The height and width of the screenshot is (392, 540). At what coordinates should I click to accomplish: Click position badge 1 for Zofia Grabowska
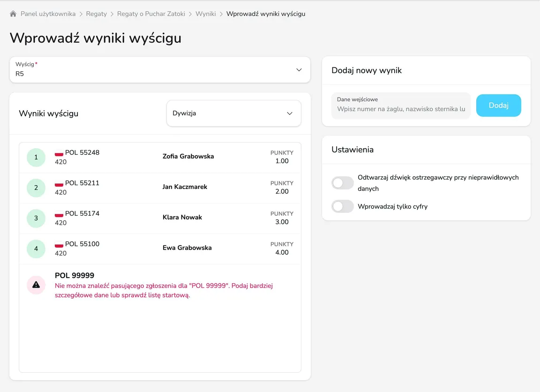pos(36,158)
